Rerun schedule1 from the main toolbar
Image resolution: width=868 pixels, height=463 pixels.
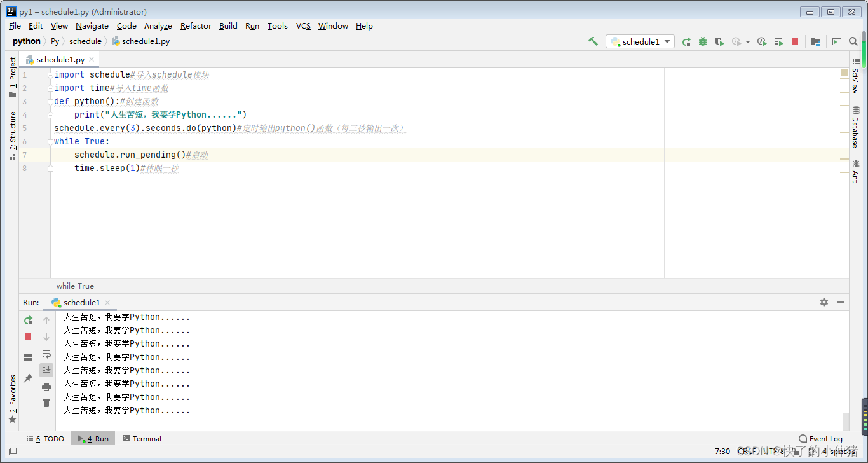pos(686,41)
